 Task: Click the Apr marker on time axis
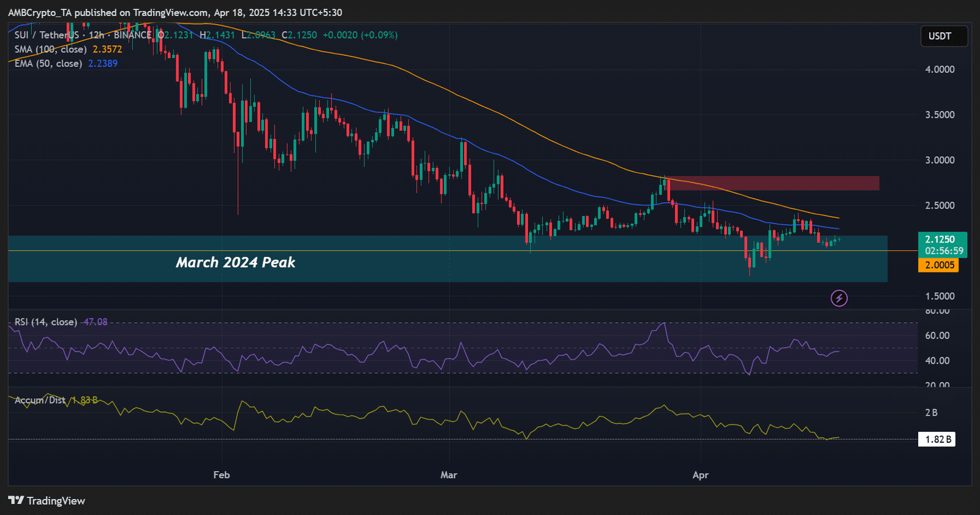tap(701, 475)
